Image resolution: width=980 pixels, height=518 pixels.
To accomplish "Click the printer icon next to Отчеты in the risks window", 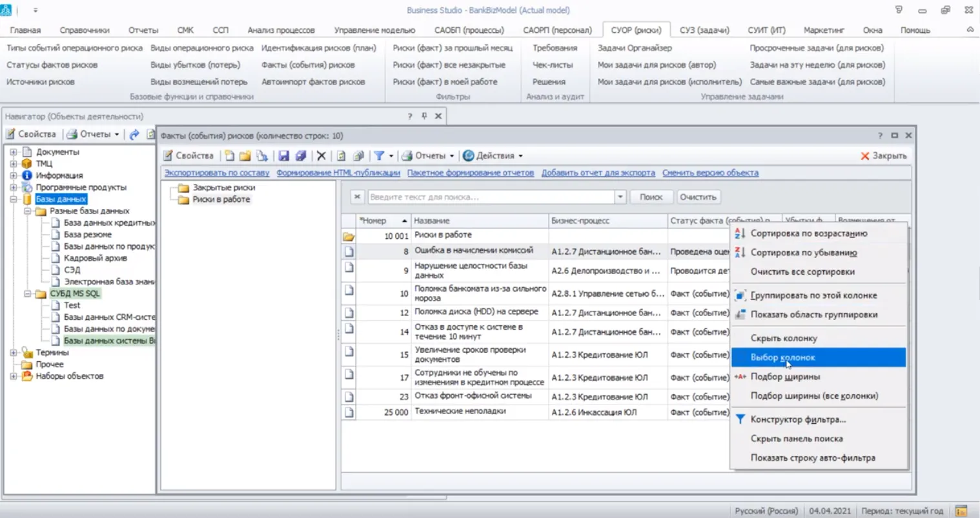I will tap(407, 155).
